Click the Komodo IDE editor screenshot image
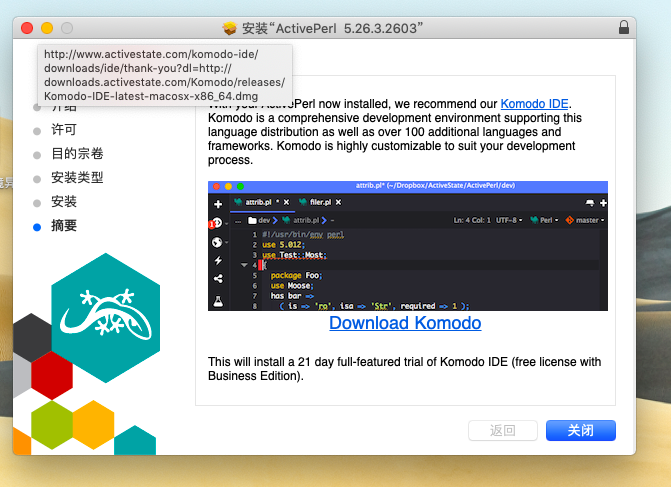671x487 pixels. 408,246
